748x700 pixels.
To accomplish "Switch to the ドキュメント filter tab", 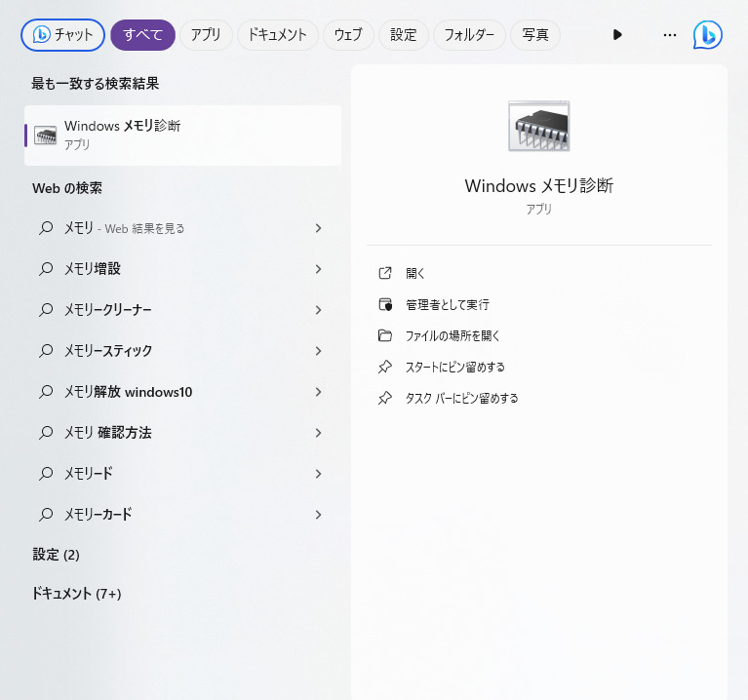I will point(277,35).
